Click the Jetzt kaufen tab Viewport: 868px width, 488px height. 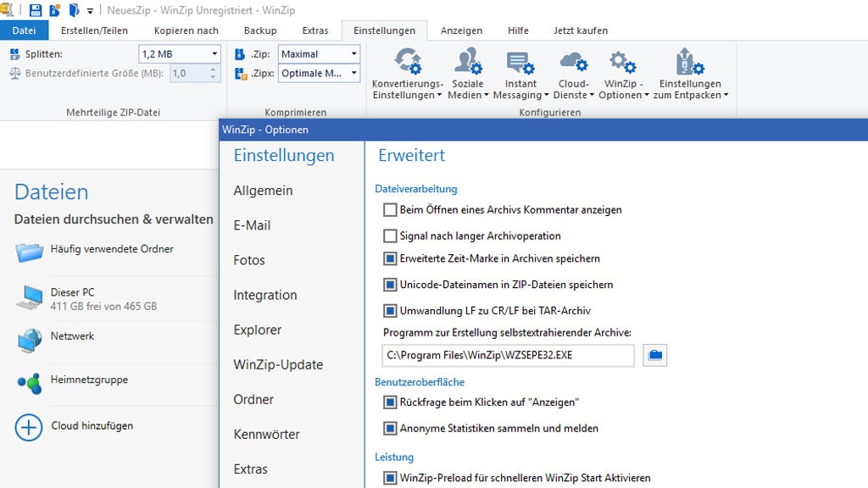click(581, 30)
